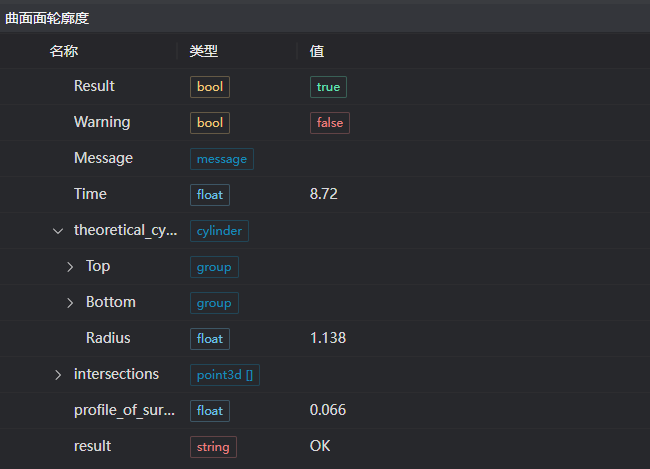
Task: Click the point3d [] type tag
Action: pyautogui.click(x=225, y=375)
